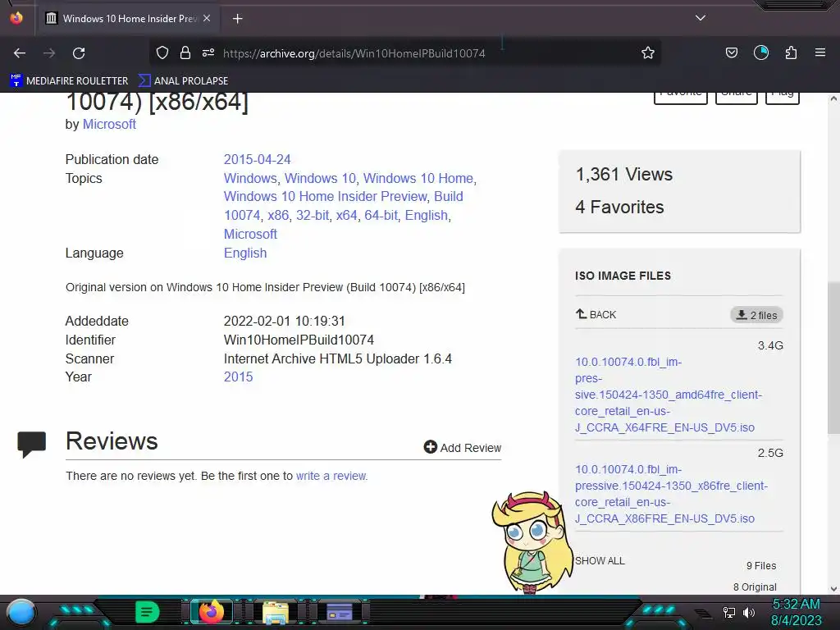The height and width of the screenshot is (630, 840).
Task: Go back using browser back arrow
Action: [x=20, y=53]
